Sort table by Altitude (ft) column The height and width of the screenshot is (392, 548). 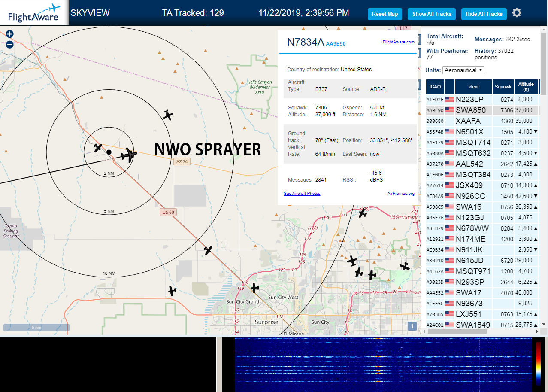coord(526,87)
